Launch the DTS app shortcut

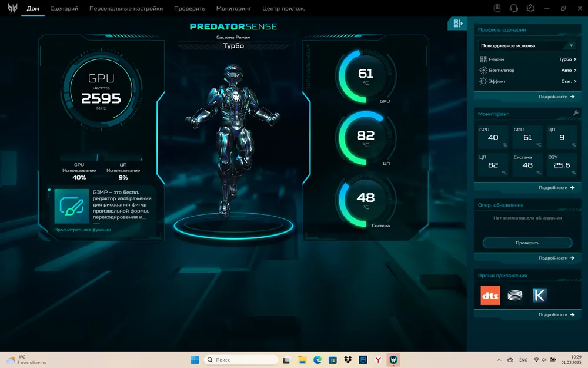[490, 295]
